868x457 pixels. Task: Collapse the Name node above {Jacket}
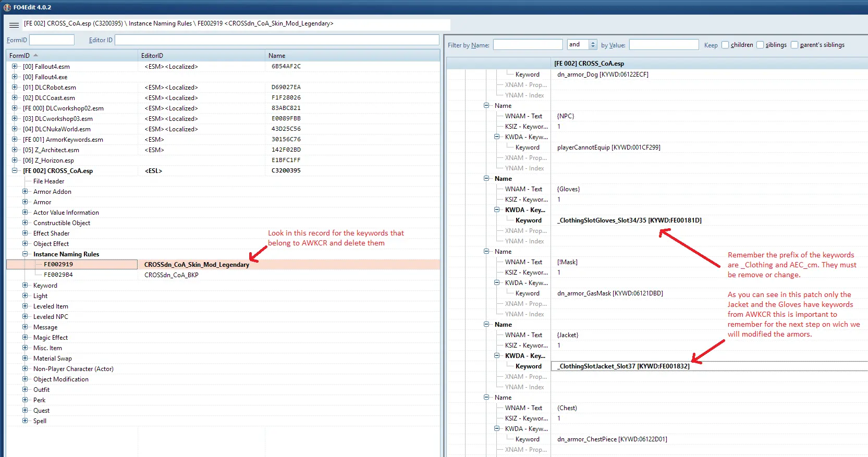coord(486,324)
